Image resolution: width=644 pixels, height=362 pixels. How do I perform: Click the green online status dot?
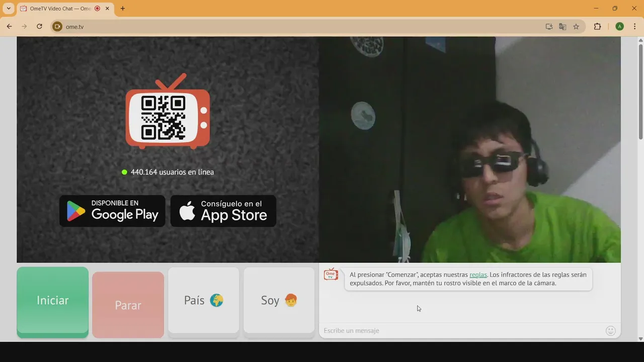coord(124,172)
